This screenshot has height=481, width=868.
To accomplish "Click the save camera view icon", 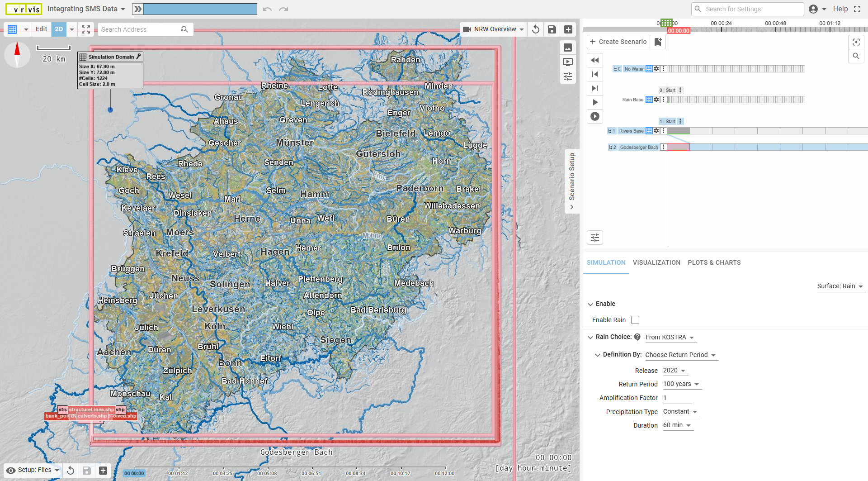I will coord(552,29).
